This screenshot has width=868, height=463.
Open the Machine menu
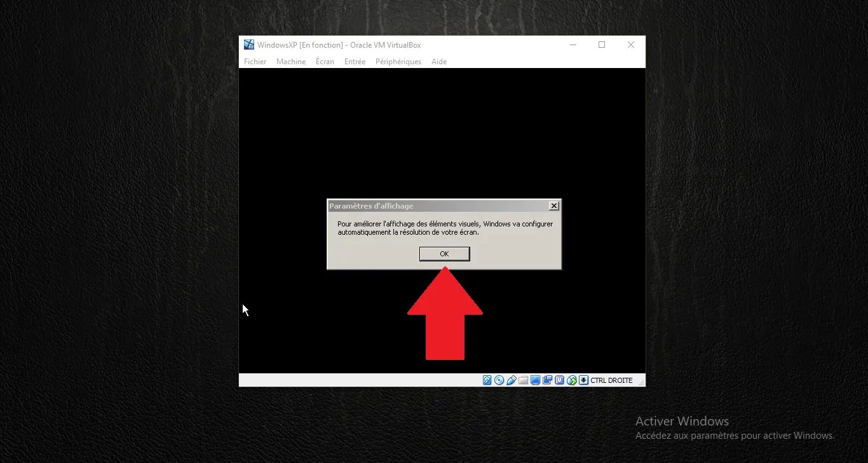tap(290, 61)
